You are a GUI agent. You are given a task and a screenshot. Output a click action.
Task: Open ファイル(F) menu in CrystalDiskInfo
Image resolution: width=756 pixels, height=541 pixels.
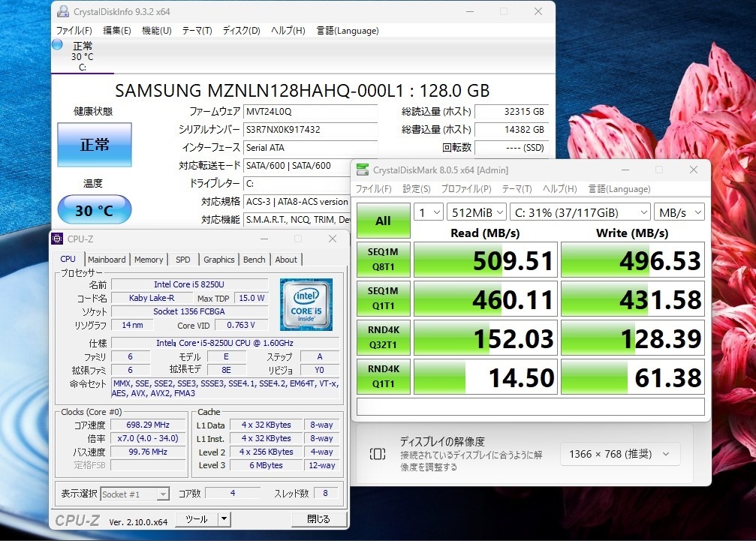click(74, 30)
